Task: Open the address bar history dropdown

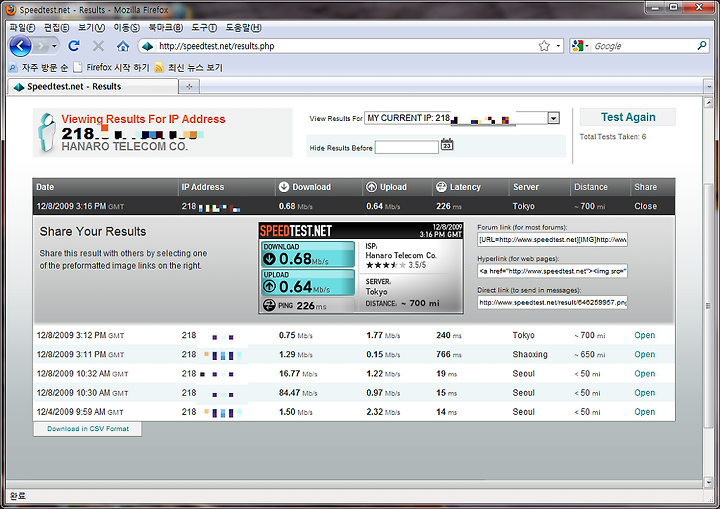Action: point(558,46)
